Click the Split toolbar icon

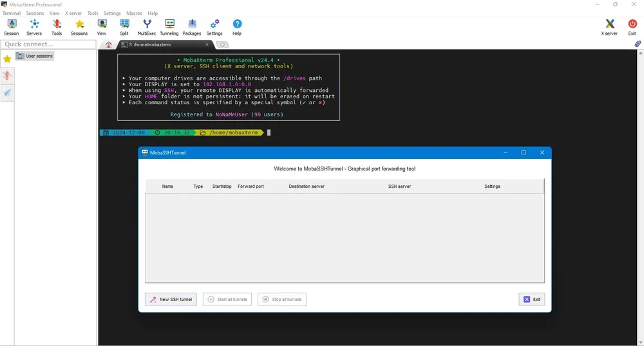click(x=124, y=28)
